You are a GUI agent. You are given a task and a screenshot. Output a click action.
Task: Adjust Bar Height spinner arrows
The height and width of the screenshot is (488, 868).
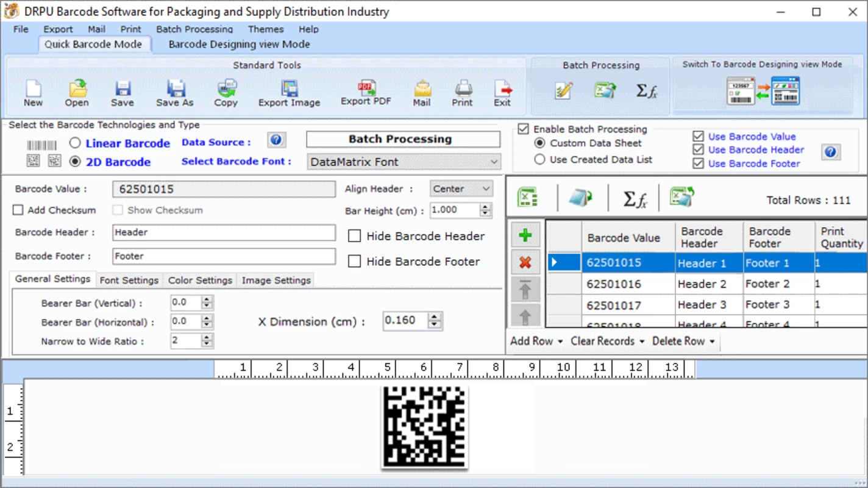pos(485,210)
